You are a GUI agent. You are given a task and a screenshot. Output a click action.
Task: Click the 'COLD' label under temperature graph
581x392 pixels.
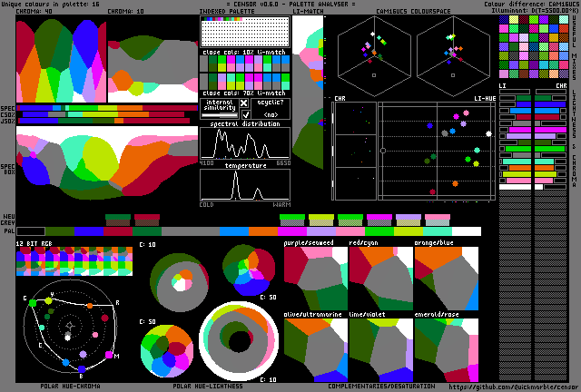207,205
